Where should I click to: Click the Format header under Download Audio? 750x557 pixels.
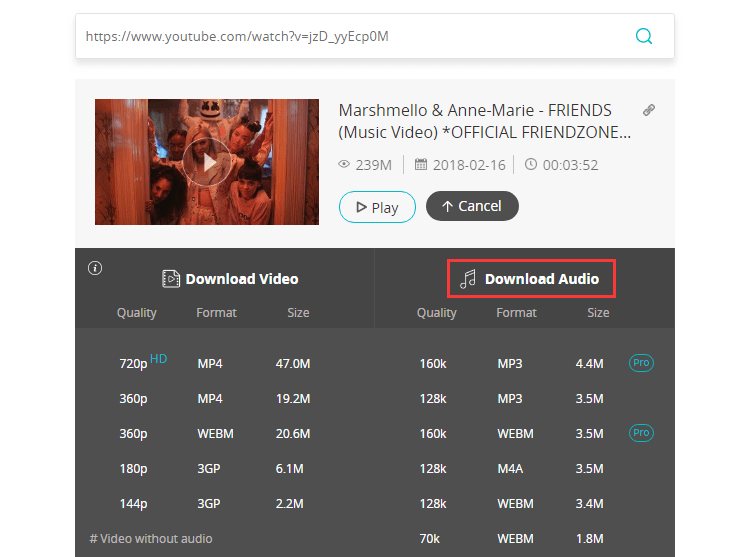point(517,313)
